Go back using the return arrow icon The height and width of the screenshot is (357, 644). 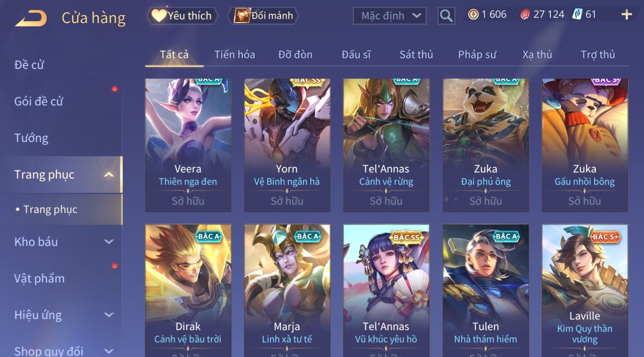(31, 18)
